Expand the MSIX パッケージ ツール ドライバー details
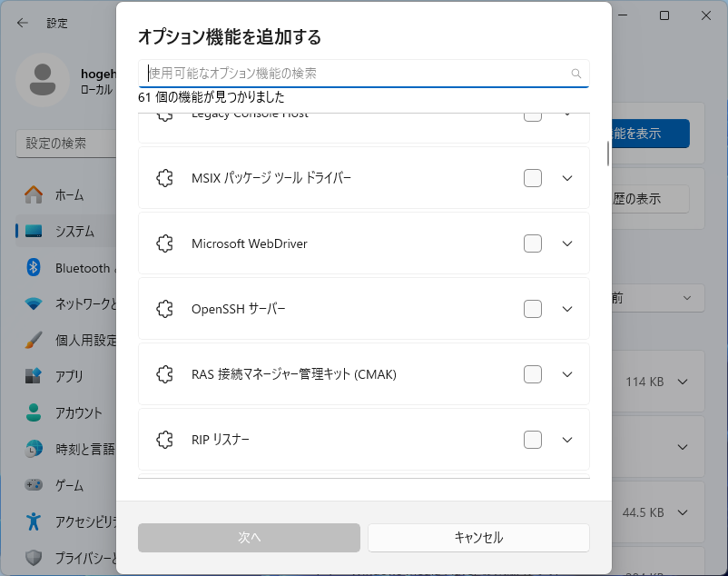Image resolution: width=728 pixels, height=576 pixels. [x=567, y=178]
